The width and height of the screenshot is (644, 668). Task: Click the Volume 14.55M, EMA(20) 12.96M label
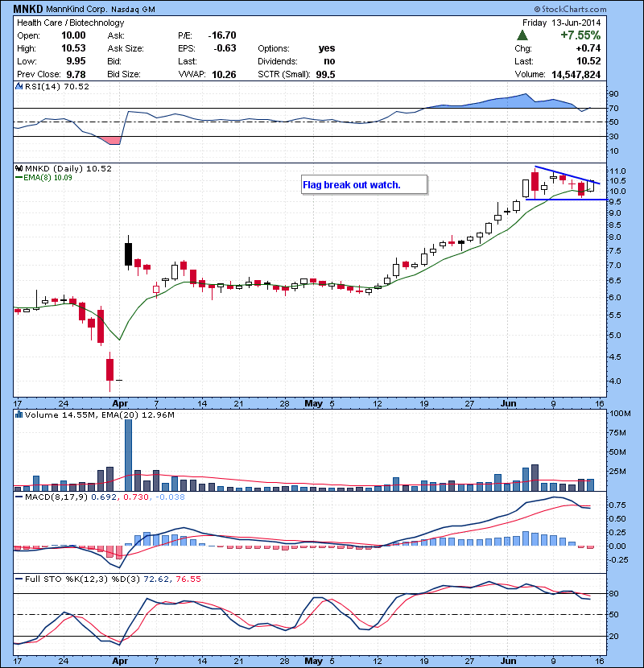(x=100, y=415)
